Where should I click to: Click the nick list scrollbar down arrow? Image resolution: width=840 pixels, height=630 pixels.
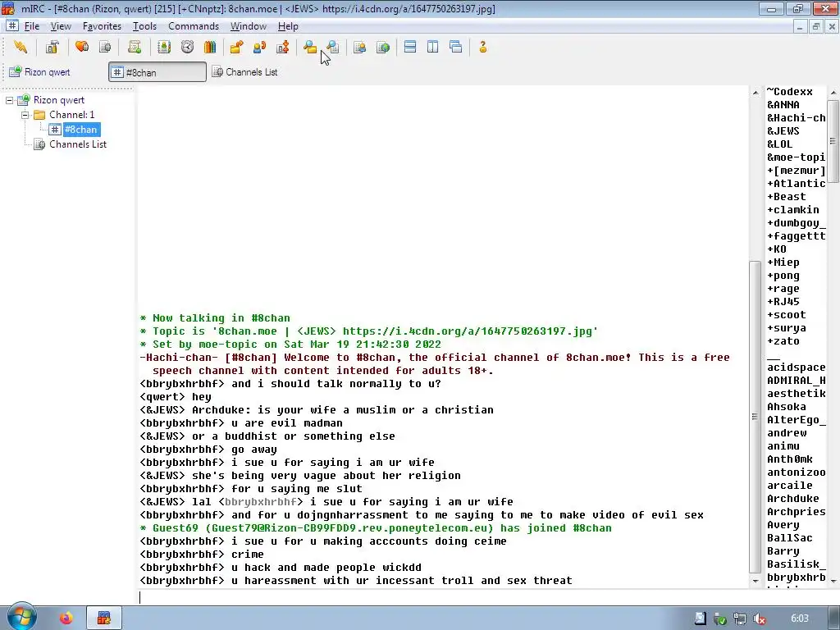(x=833, y=581)
